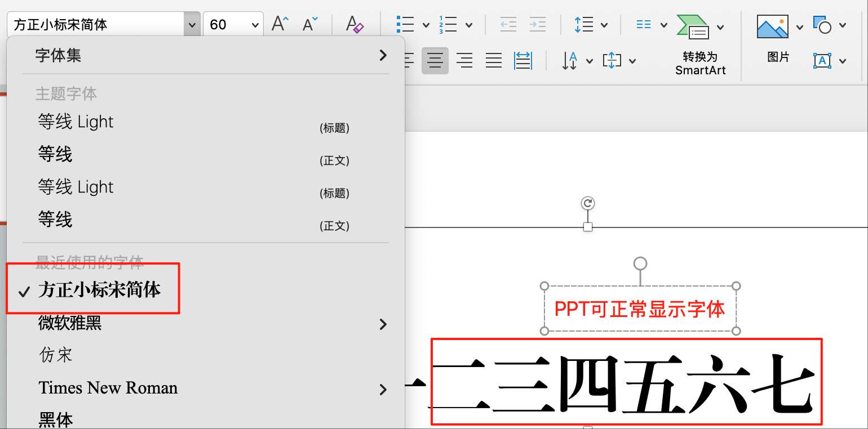Apply bulleted list formatting
Image resolution: width=868 pixels, height=429 pixels.
coord(406,24)
